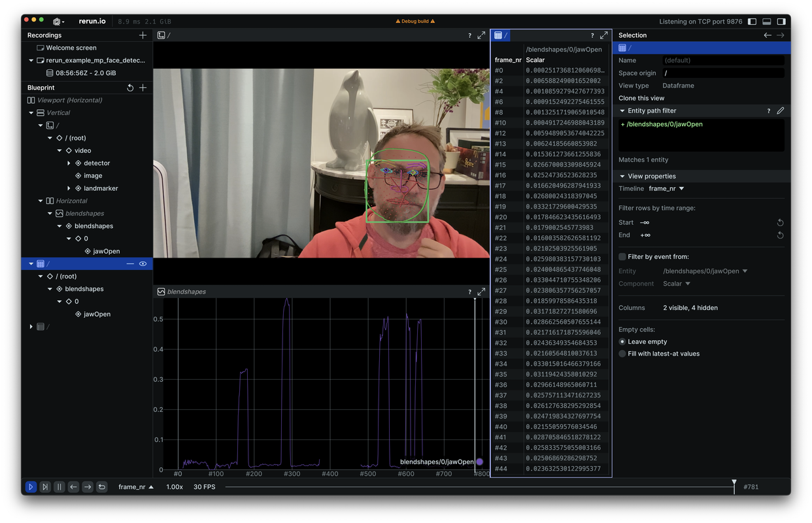Open entity path filter help

click(x=768, y=111)
